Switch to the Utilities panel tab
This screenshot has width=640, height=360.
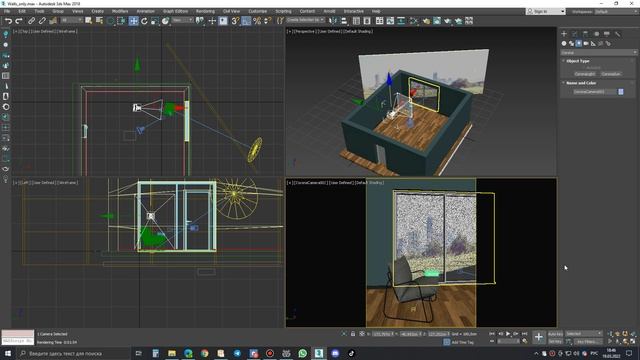[x=618, y=34]
